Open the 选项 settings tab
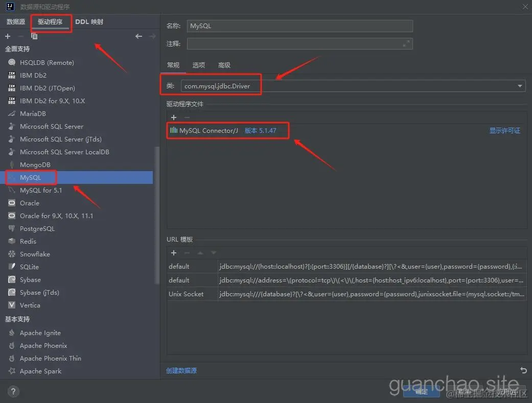 tap(199, 65)
